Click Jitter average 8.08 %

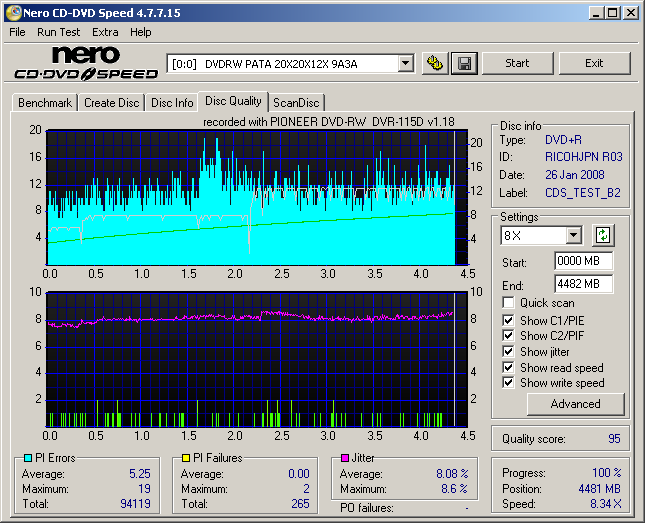pos(452,474)
